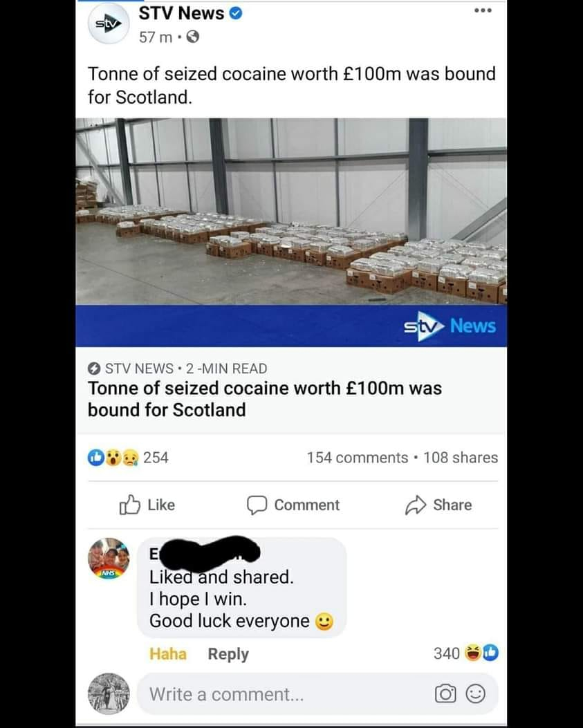
Task: Click the blue verified badge beside STV News
Action: point(236,13)
